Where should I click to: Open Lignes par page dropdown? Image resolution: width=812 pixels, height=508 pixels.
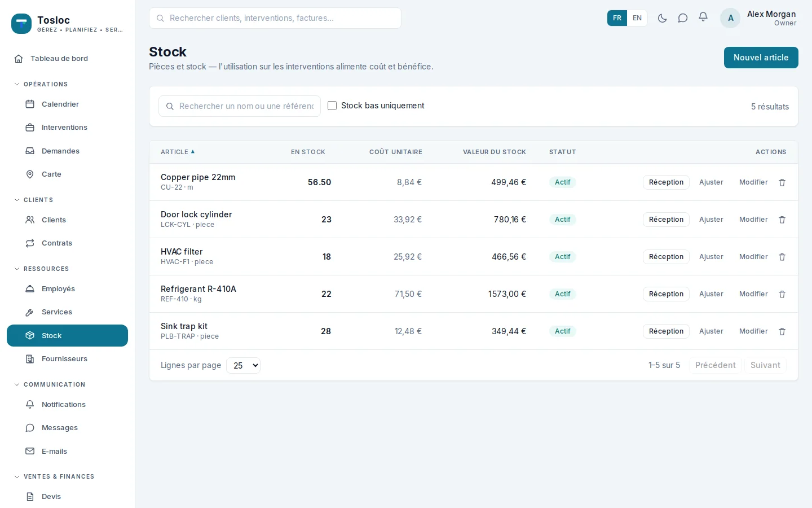243,366
